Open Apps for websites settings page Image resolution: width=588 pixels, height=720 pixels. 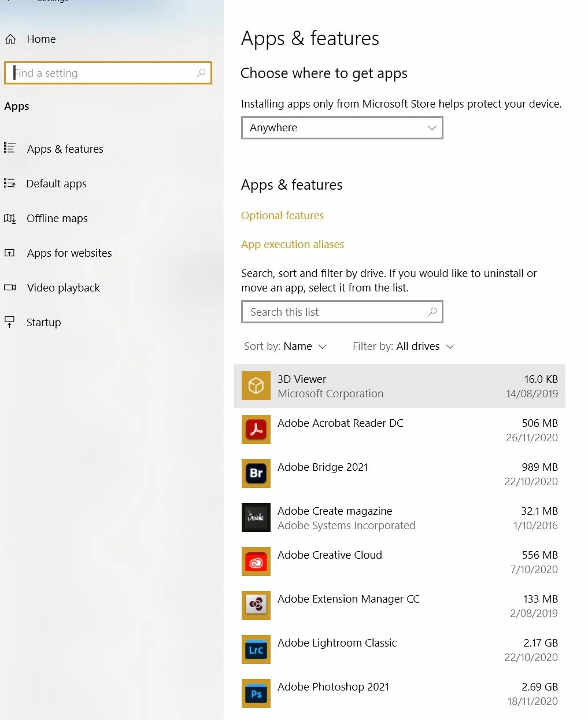pos(69,253)
